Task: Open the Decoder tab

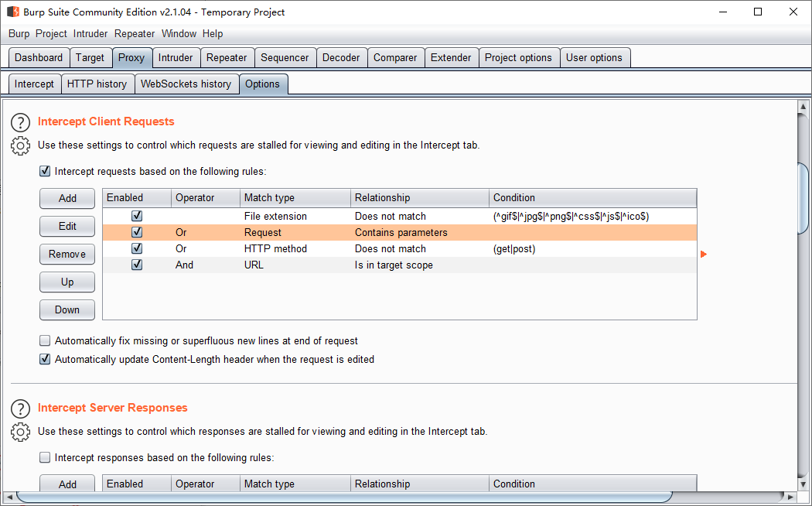Action: coord(341,57)
